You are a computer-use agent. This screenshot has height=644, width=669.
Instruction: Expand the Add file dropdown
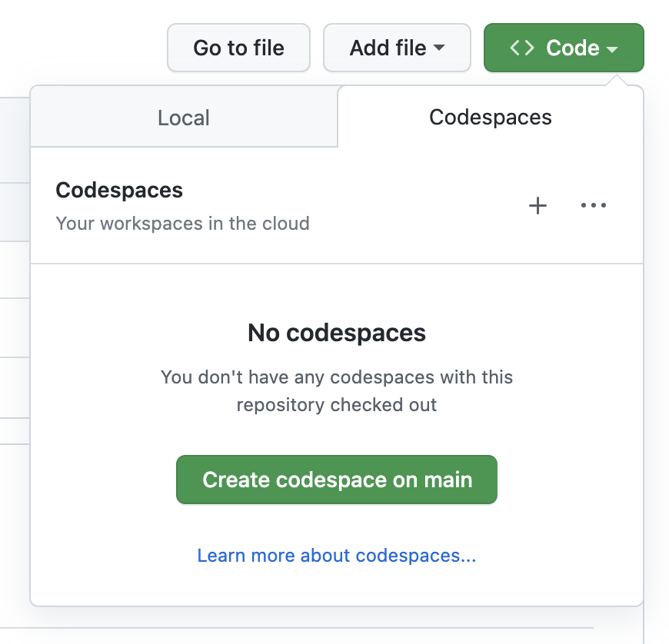[397, 48]
